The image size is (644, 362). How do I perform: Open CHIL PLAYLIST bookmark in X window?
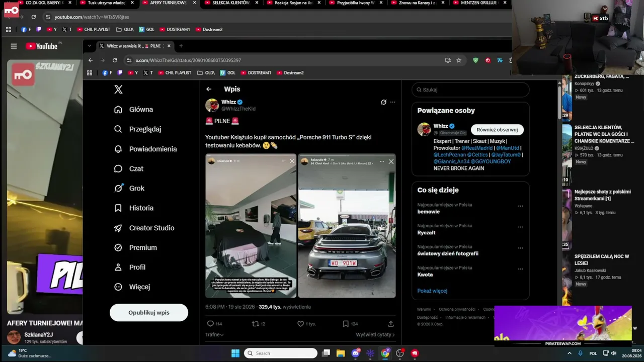pos(175,73)
